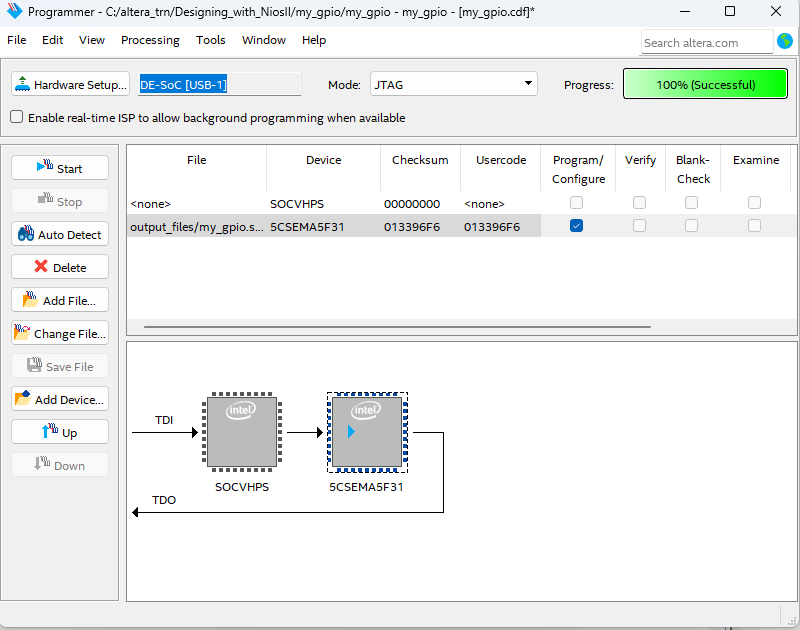Open the File menu
The image size is (800, 630).
click(x=17, y=40)
